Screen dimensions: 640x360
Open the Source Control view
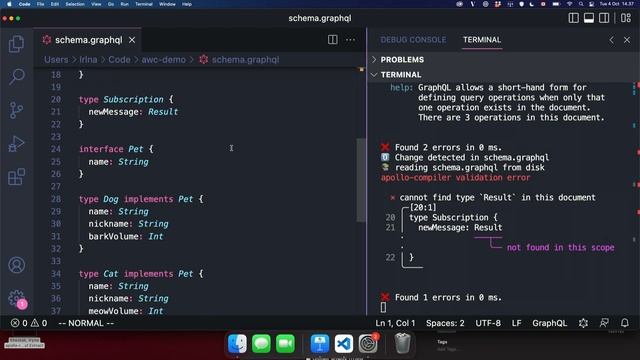click(16, 110)
